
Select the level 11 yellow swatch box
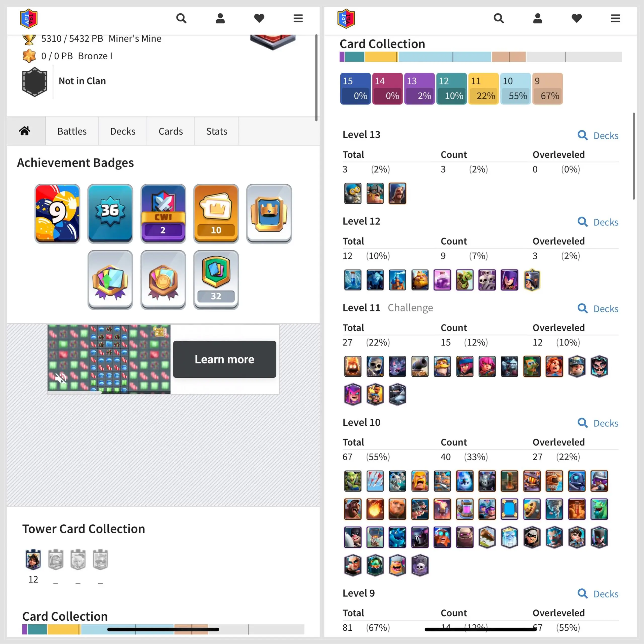(483, 89)
